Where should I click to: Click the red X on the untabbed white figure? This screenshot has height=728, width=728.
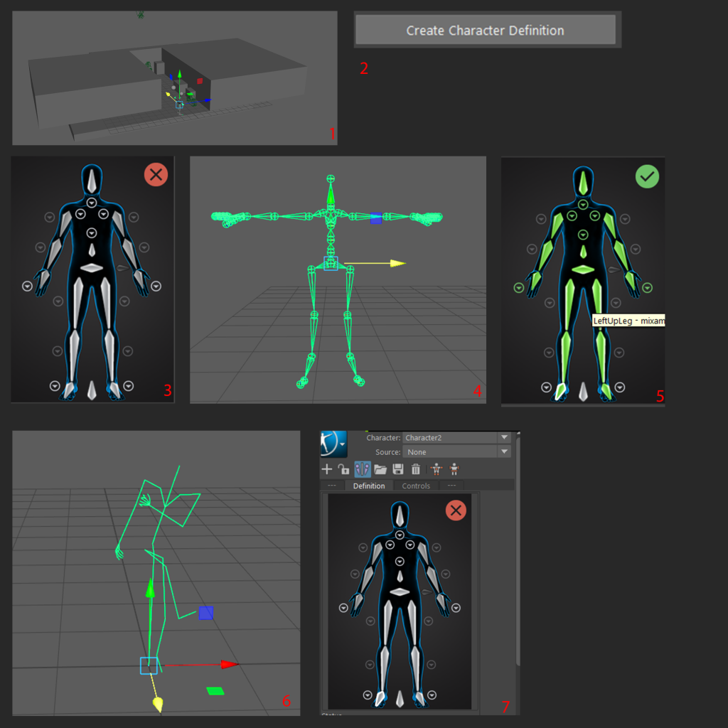coord(156,175)
